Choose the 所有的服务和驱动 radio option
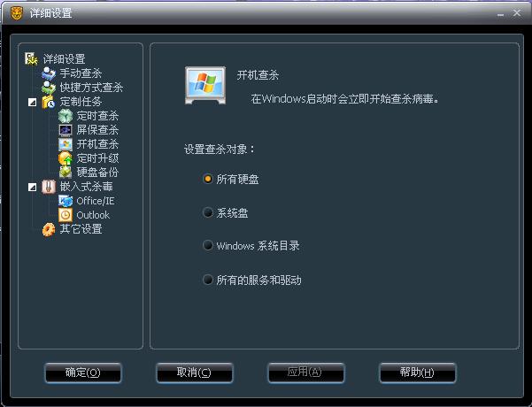The image size is (532, 407). [x=208, y=280]
